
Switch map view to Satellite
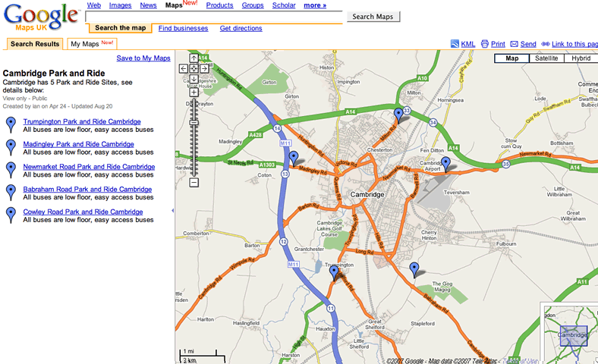546,58
